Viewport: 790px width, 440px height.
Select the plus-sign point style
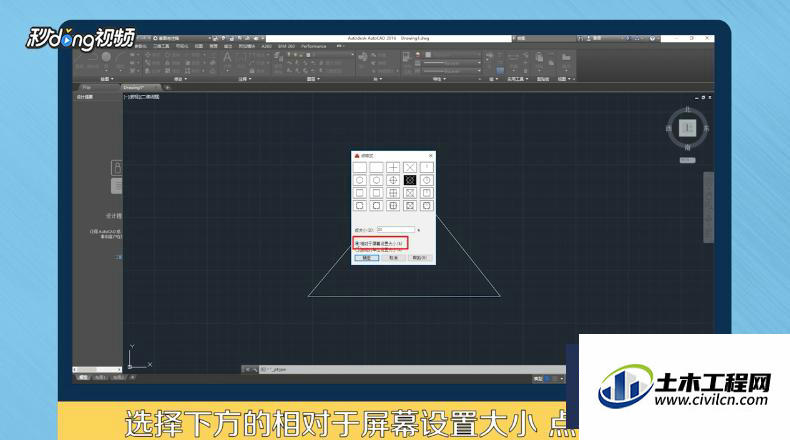[x=393, y=167]
